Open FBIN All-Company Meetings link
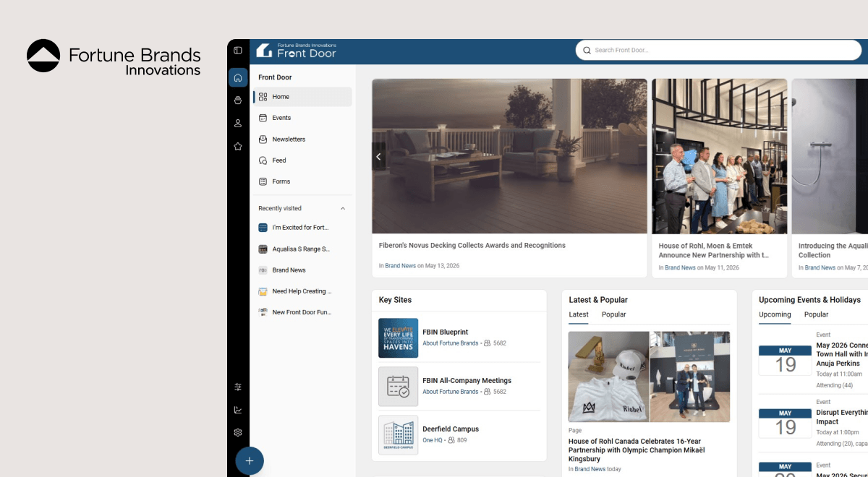The width and height of the screenshot is (868, 477). (x=467, y=381)
